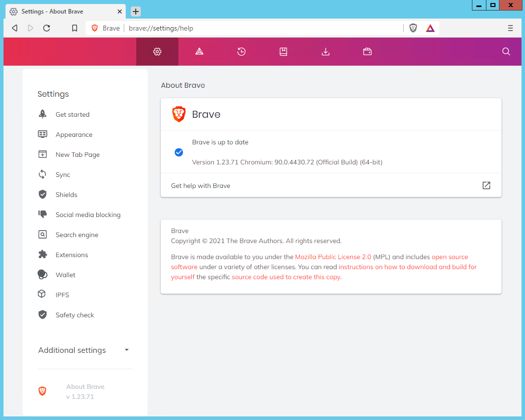Open the Settings gear tab in the top bar
525x420 pixels.
pyautogui.click(x=157, y=52)
